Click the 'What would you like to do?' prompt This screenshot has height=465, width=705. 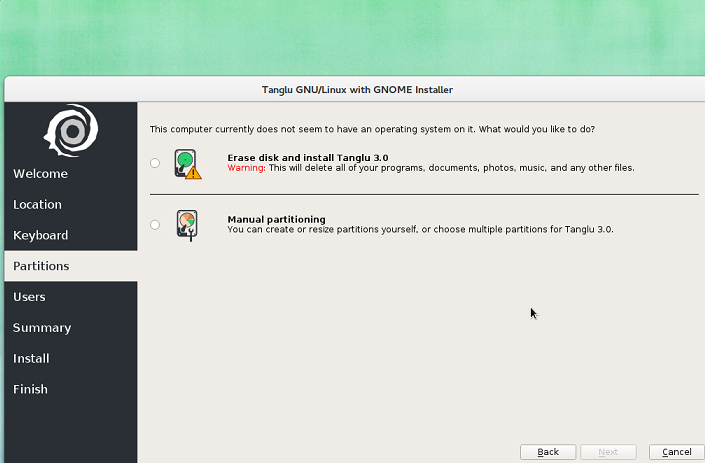click(x=537, y=129)
